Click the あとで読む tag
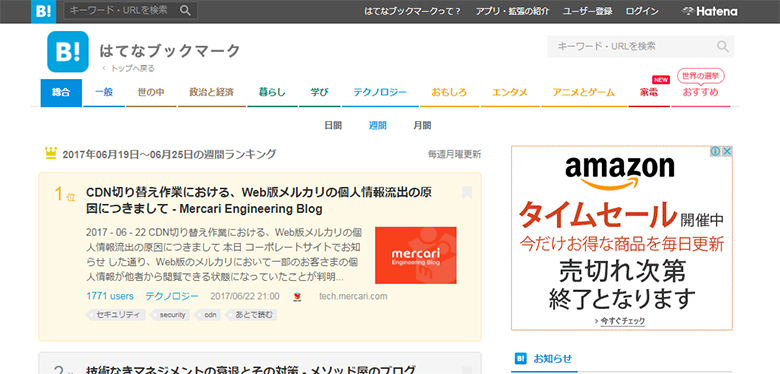 click(252, 315)
